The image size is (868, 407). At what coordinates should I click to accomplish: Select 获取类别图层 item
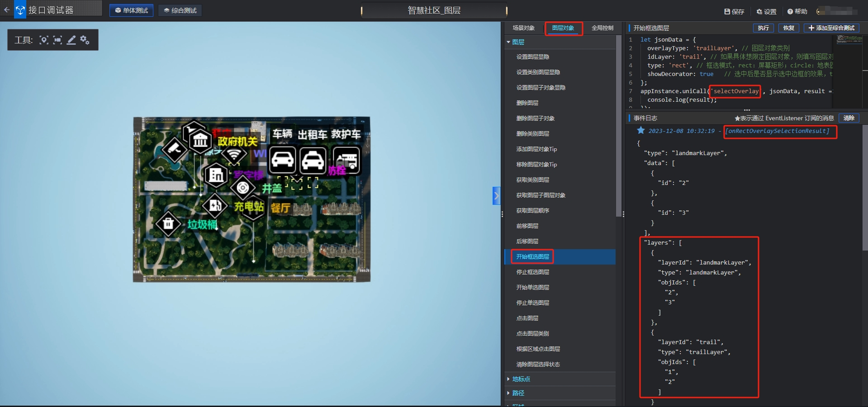click(560, 180)
